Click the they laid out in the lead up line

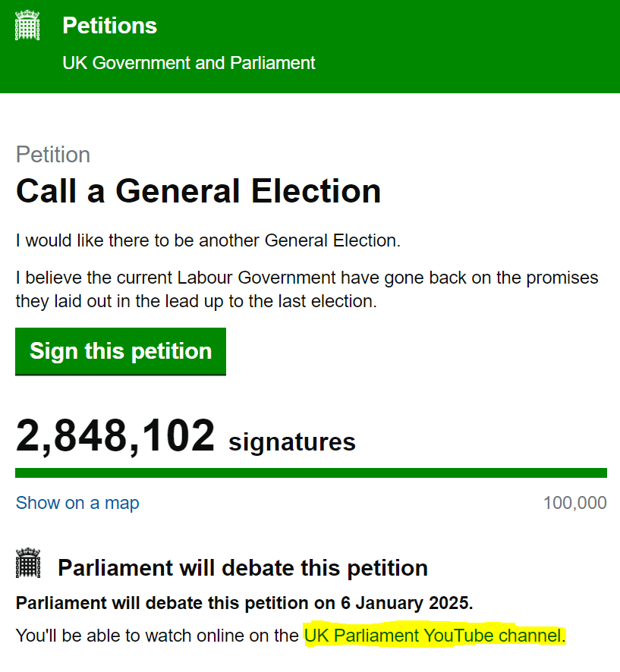tap(197, 301)
